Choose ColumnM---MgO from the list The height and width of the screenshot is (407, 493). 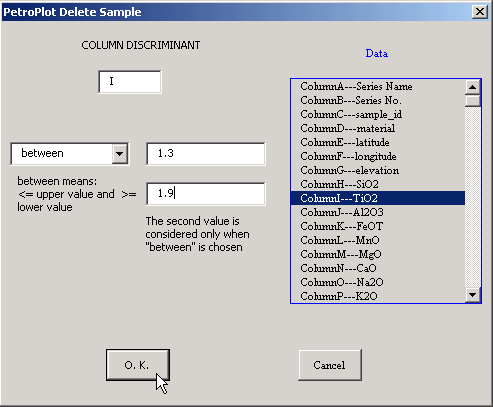[378, 254]
